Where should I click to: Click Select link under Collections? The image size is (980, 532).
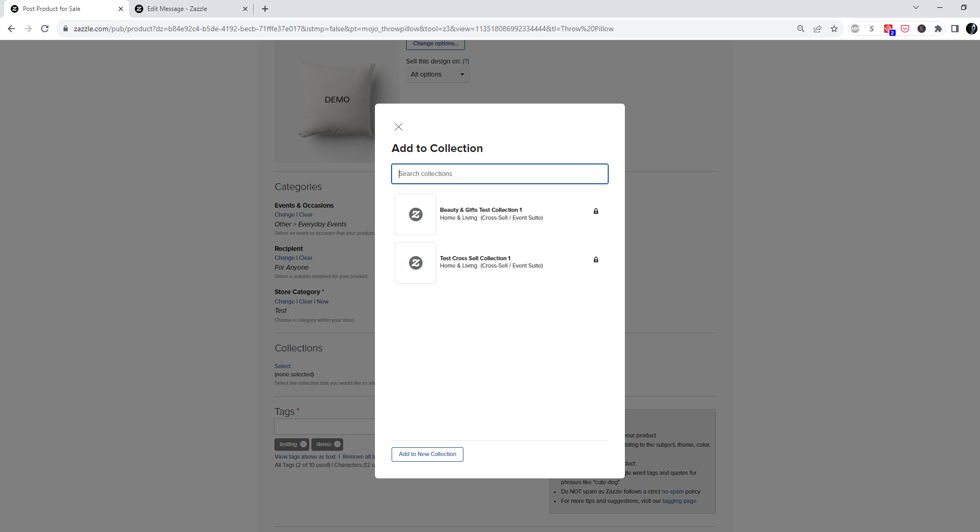pos(283,366)
